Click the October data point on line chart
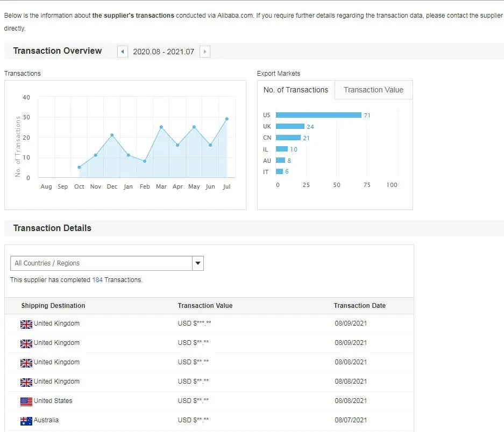Image resolution: width=504 pixels, height=432 pixels. pos(79,167)
